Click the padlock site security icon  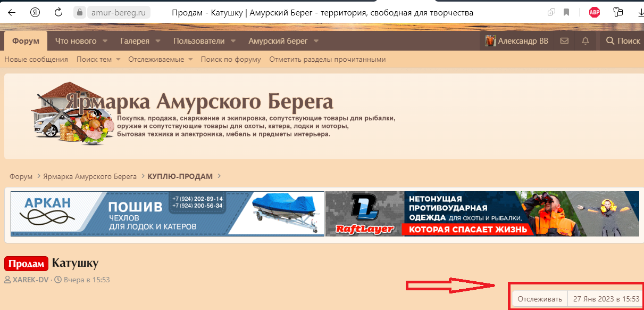[x=80, y=12]
